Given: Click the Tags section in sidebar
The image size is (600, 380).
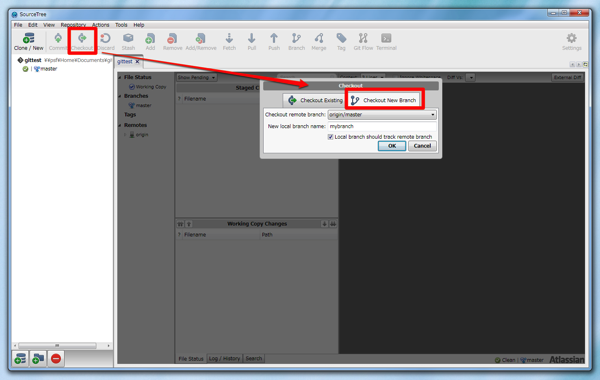Looking at the screenshot, I should click(130, 114).
